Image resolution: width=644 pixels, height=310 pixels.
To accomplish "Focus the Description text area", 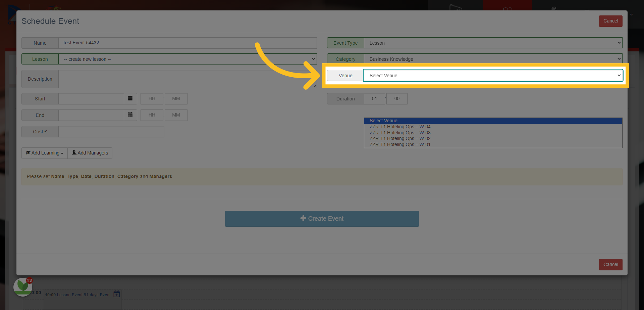I will [187, 79].
